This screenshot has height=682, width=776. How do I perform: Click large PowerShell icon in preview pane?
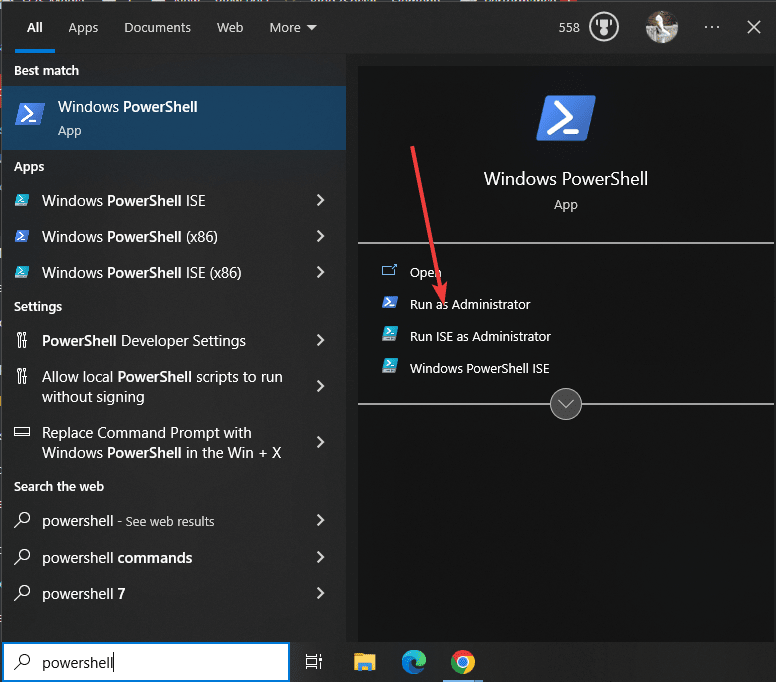click(x=566, y=117)
